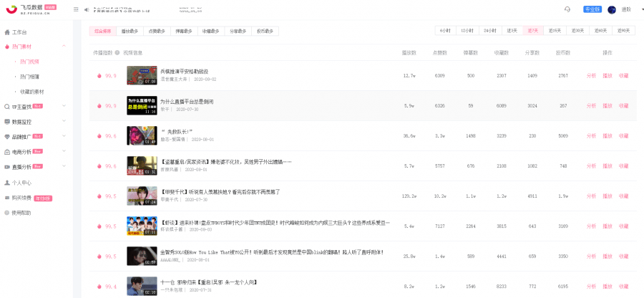Click the hamburger menu collapse icon
This screenshot has height=298, width=644.
76,9
